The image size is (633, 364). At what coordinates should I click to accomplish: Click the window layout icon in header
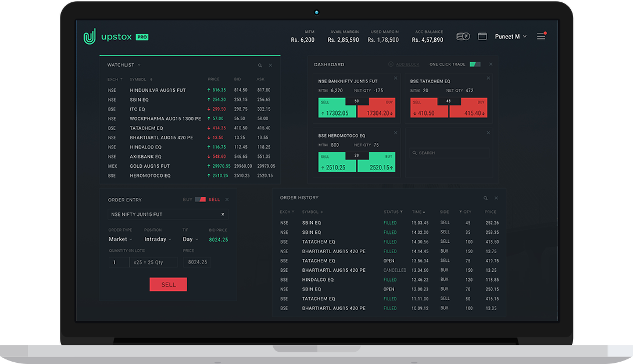tap(482, 36)
